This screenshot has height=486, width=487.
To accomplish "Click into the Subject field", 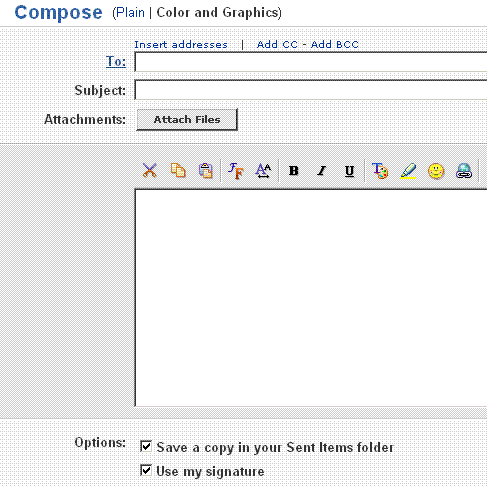I will coord(311,90).
